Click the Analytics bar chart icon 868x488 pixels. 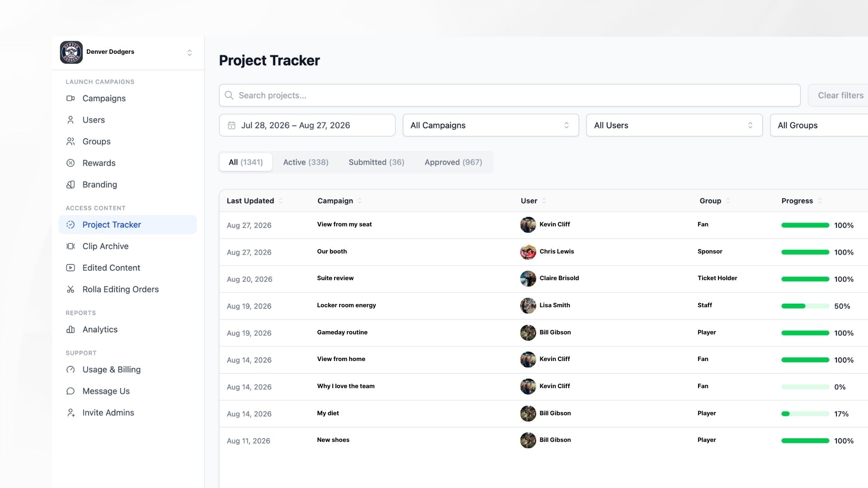[71, 330]
